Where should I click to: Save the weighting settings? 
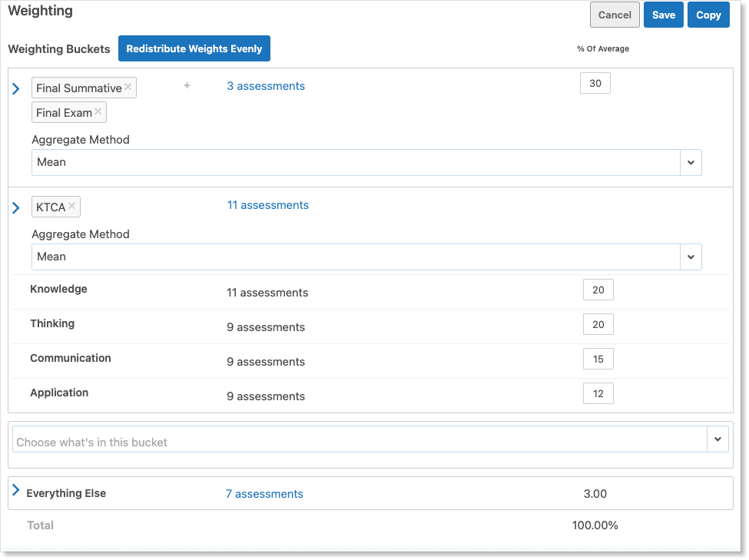(x=663, y=15)
